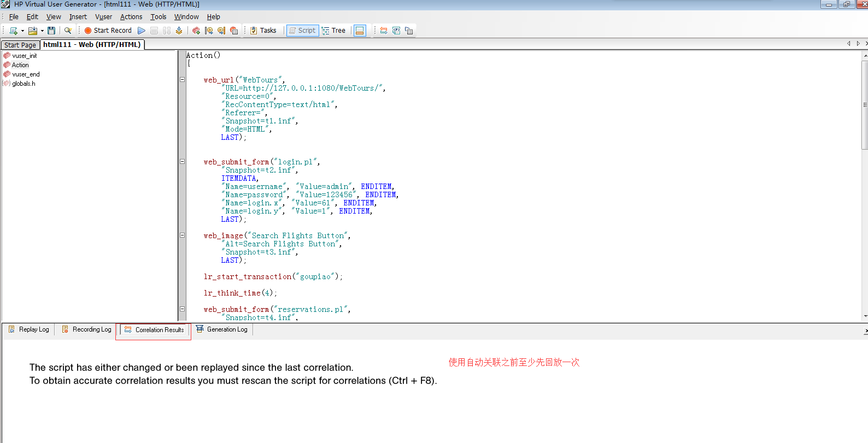Screen dimensions: 868x443
Task: Open the New Script dropdown arrow
Action: point(22,31)
